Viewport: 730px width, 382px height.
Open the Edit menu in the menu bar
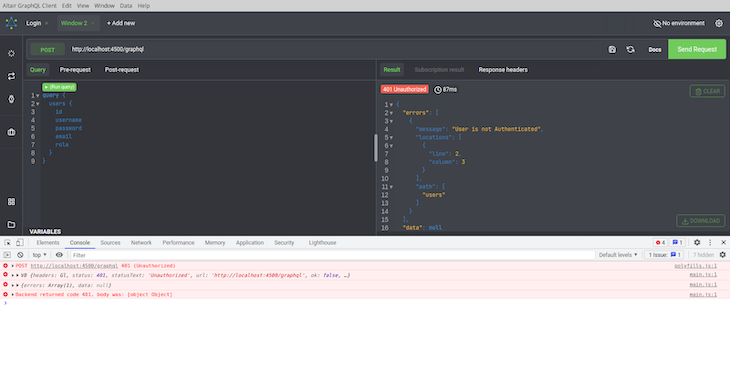[67, 6]
